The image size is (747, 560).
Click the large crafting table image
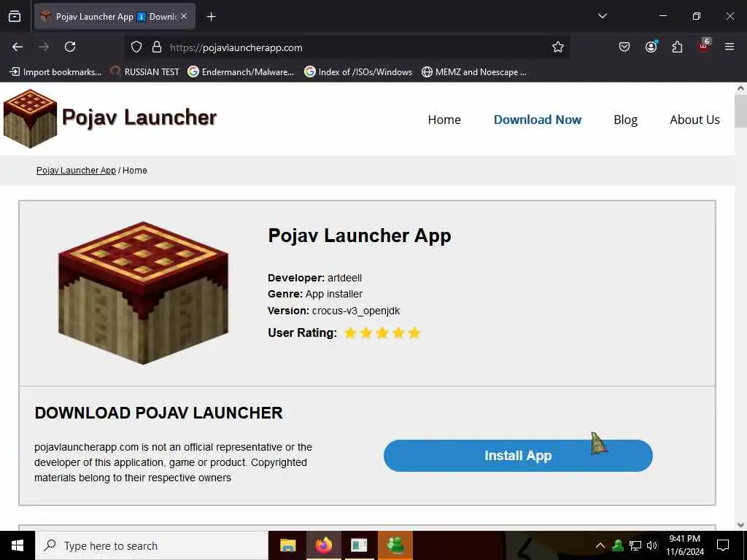pyautogui.click(x=144, y=293)
